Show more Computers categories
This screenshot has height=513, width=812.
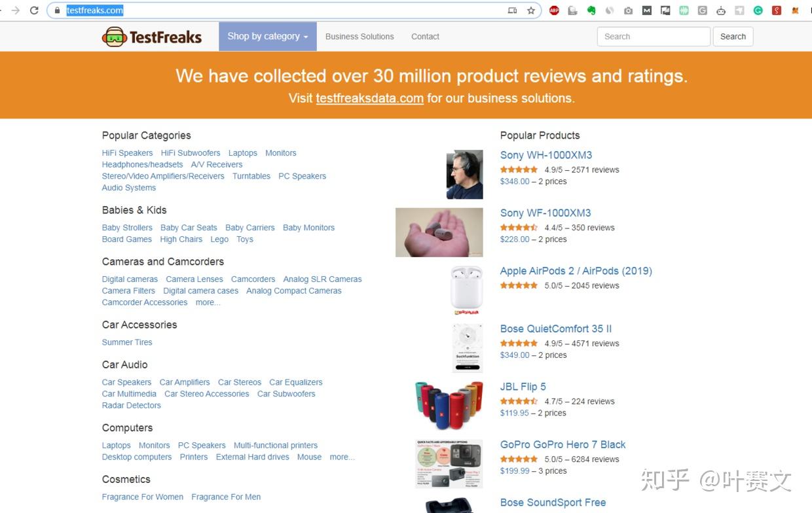342,457
